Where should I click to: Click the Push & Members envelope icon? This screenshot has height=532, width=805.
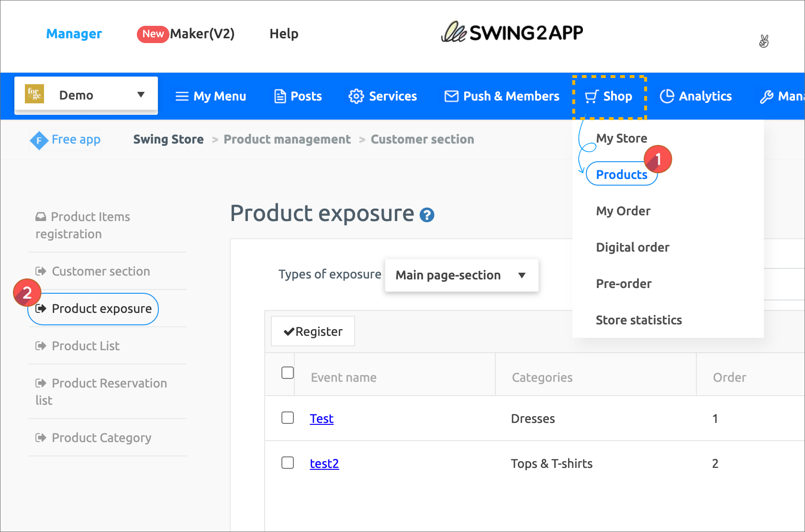pyautogui.click(x=451, y=96)
